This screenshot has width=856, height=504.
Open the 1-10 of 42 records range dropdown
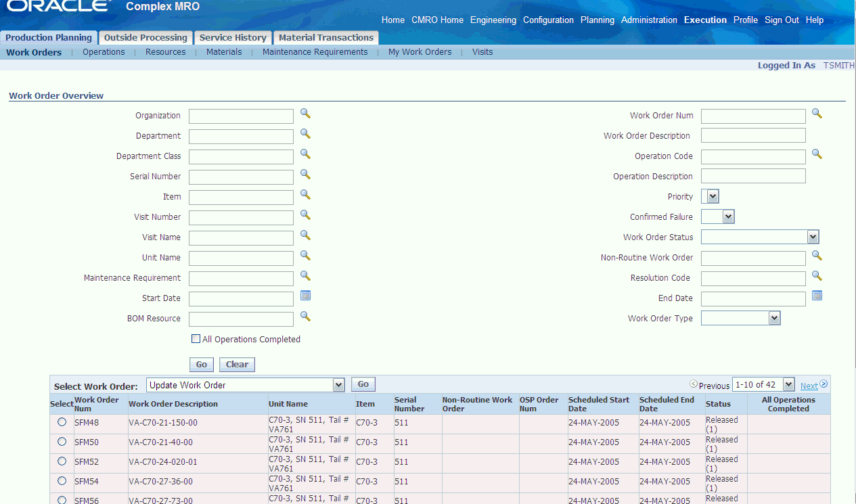(763, 385)
